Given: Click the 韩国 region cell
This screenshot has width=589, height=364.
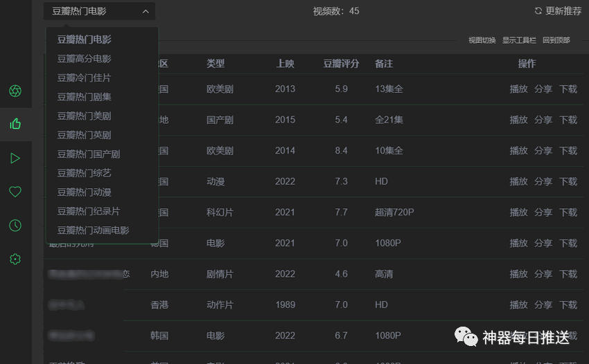Looking at the screenshot, I should coord(159,336).
